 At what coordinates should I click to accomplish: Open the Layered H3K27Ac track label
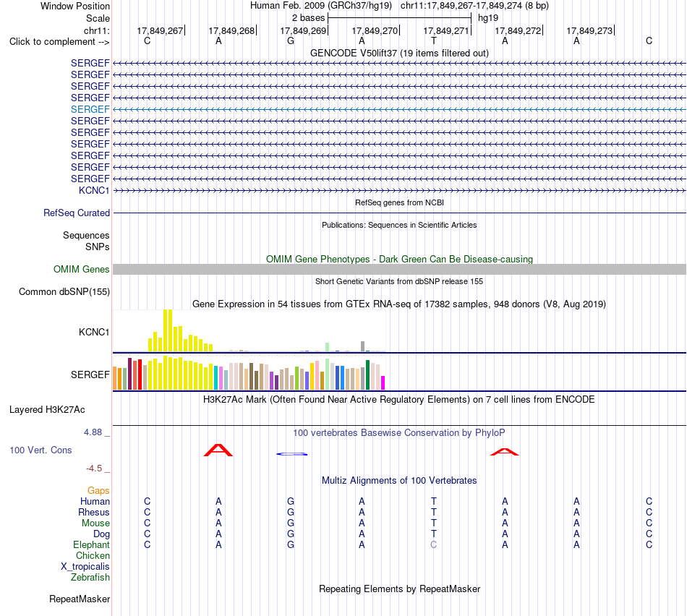click(x=47, y=410)
